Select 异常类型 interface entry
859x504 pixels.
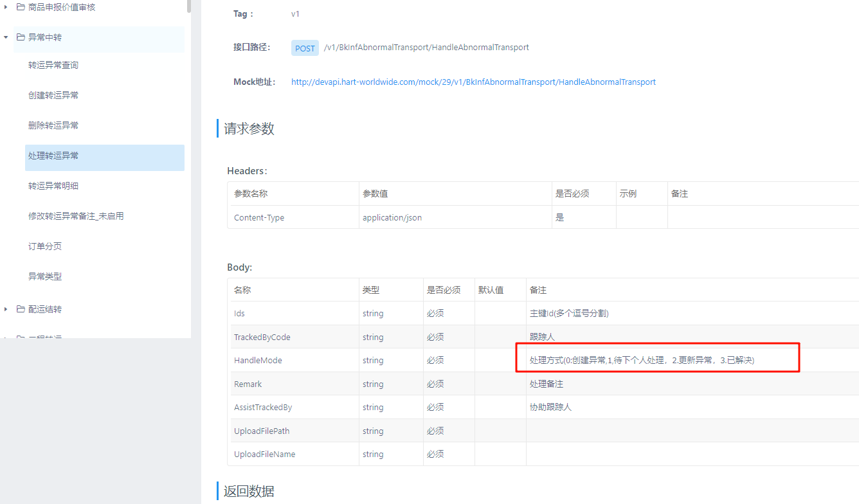click(x=45, y=277)
